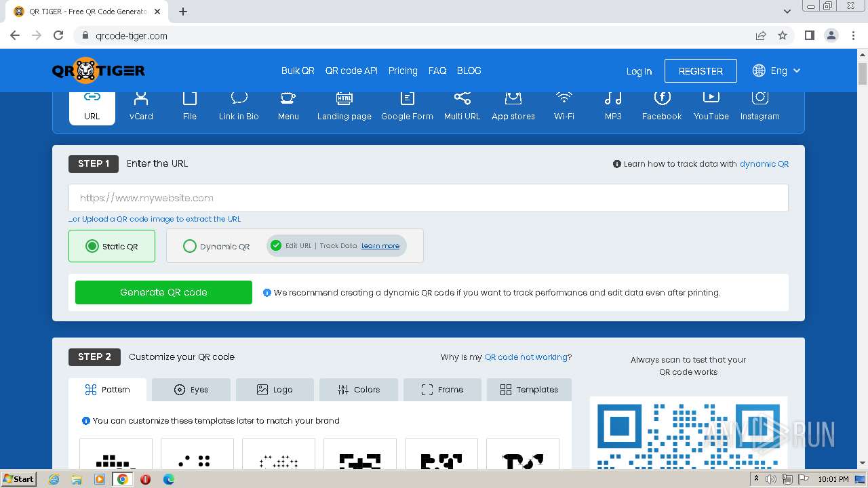Go to Pricing page
The image size is (868, 488).
pos(403,70)
